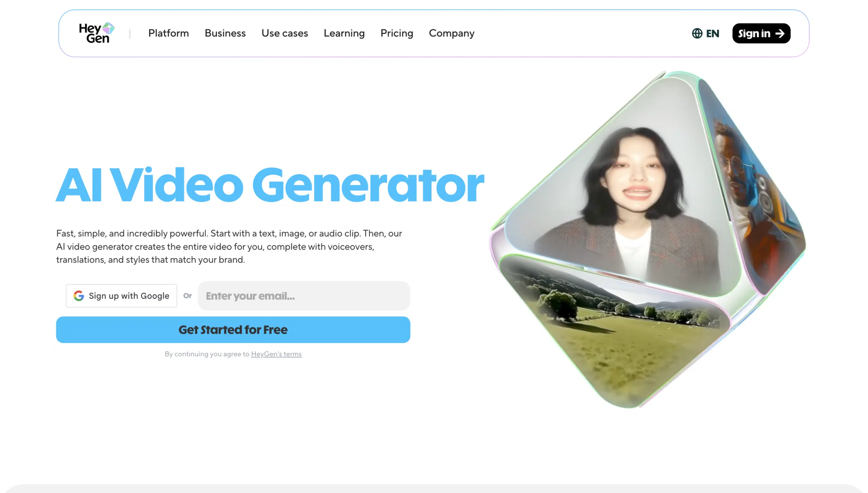Click the email address input field
Viewport: 868px width, 493px height.
pos(303,296)
